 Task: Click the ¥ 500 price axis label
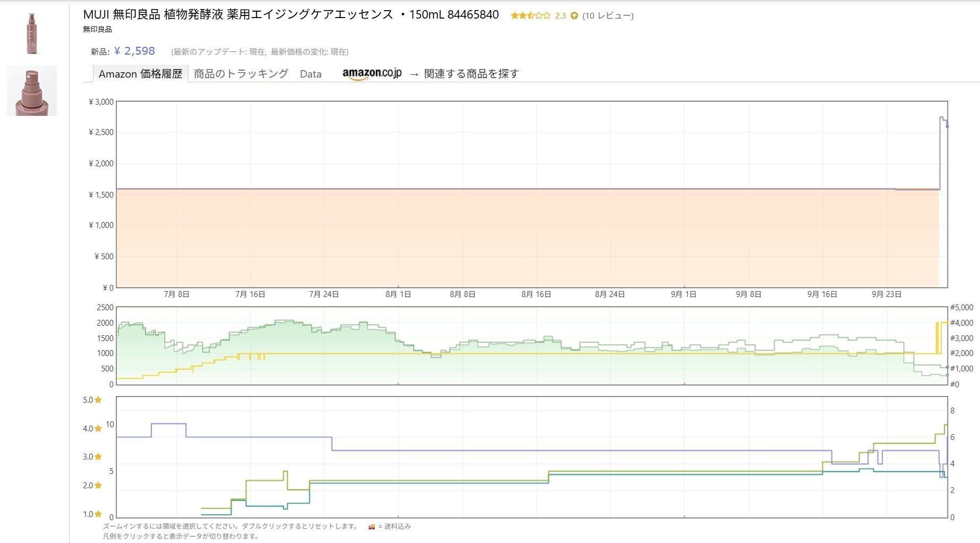click(104, 256)
